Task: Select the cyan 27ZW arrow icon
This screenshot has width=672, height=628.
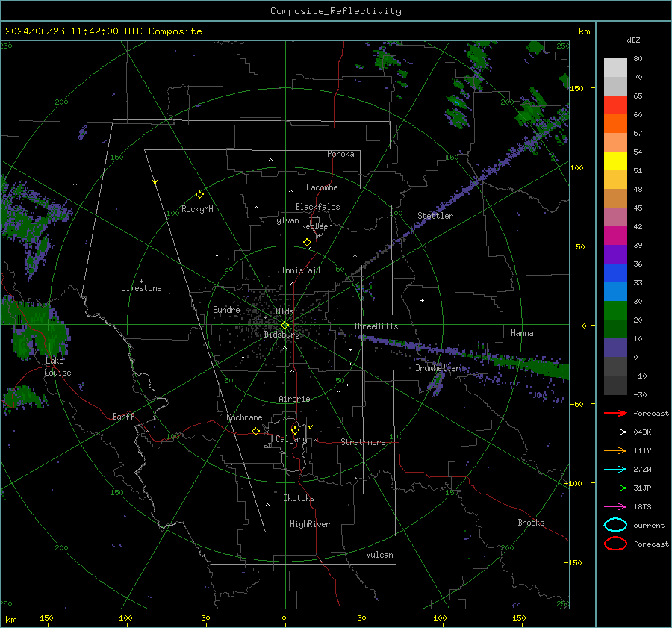Action: click(x=615, y=470)
